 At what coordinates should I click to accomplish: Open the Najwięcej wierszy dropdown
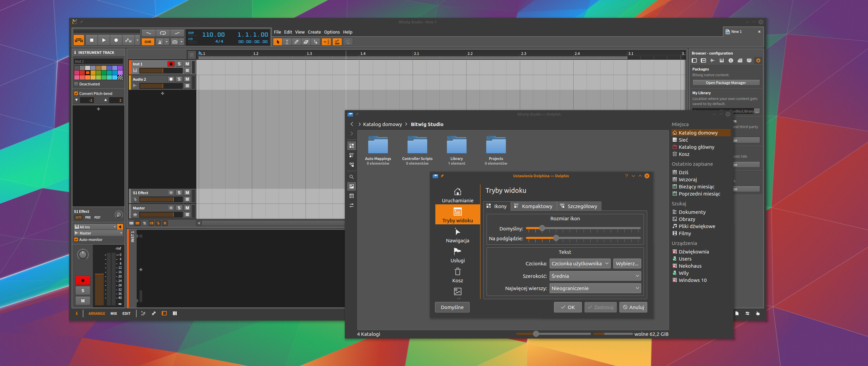tap(595, 288)
